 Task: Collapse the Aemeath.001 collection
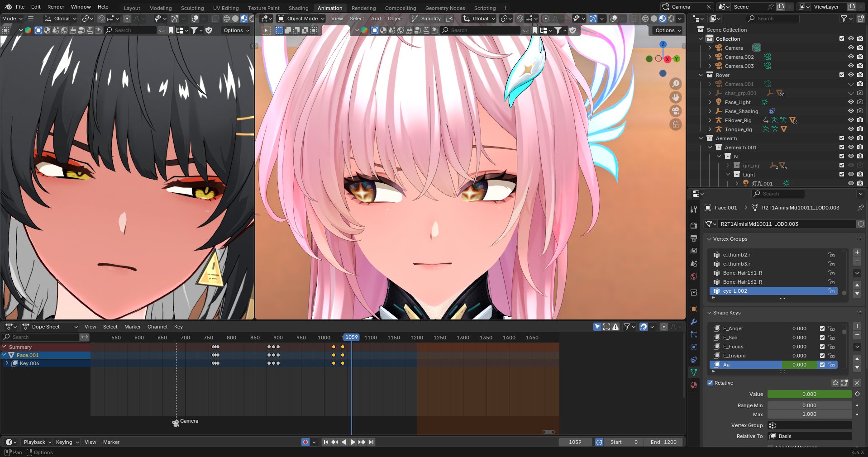pyautogui.click(x=710, y=148)
